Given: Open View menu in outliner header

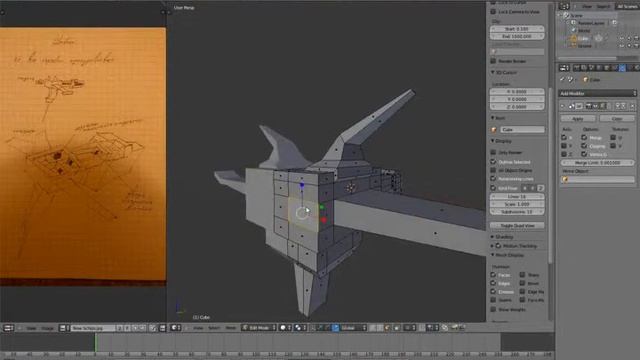Looking at the screenshot, I should coord(587,6).
